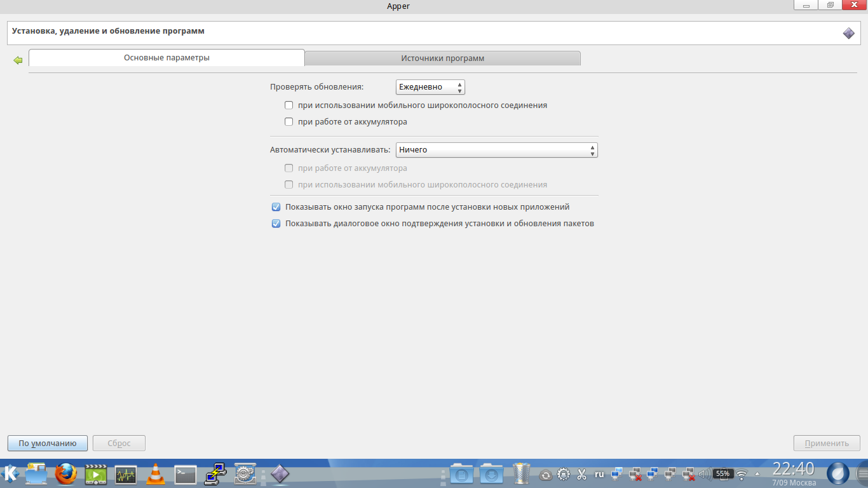The image size is (868, 488).
Task: Click the Apper window title text
Action: click(x=398, y=6)
